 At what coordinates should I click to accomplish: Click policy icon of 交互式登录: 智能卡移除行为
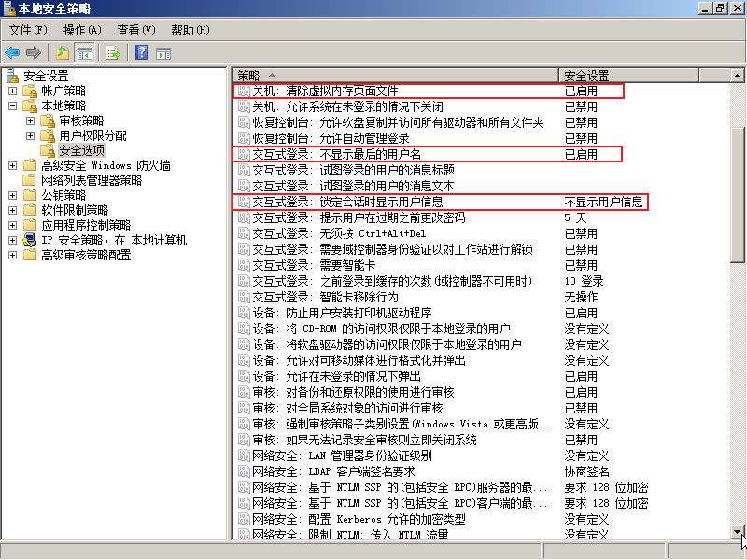(244, 297)
